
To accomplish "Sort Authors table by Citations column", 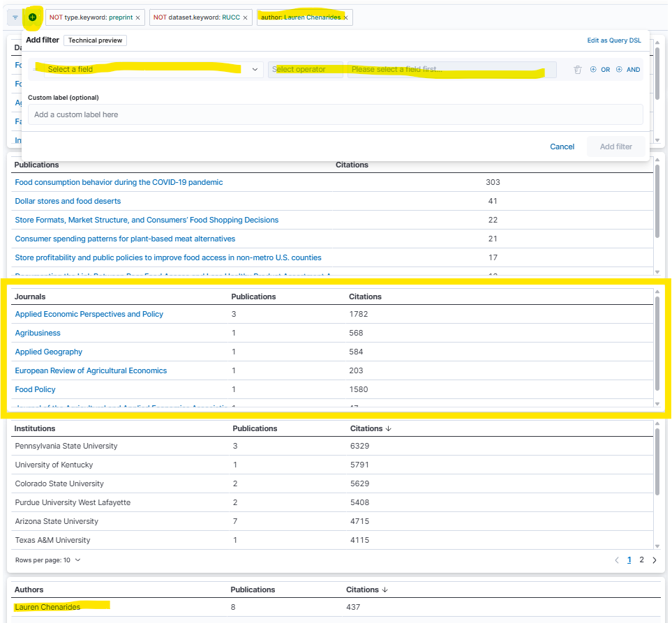I will (366, 590).
